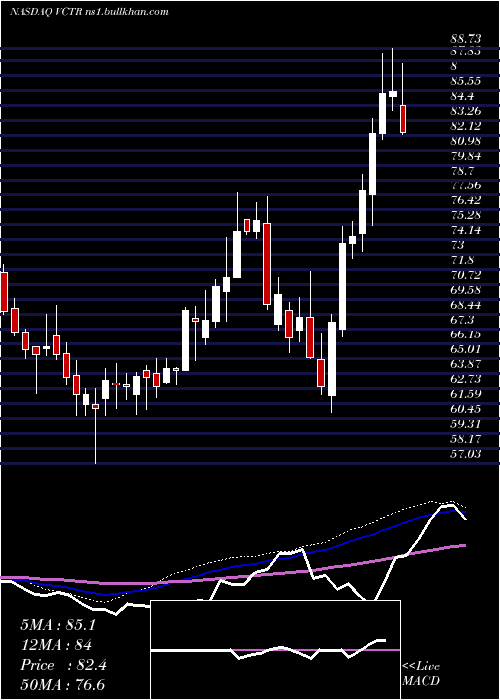This screenshot has height=700, width=500.
Task: Click the 12MA : 84 readout
Action: tap(56, 645)
